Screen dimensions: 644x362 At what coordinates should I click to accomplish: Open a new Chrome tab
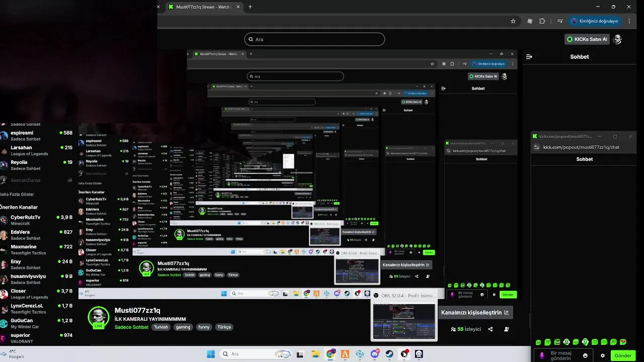pyautogui.click(x=250, y=7)
